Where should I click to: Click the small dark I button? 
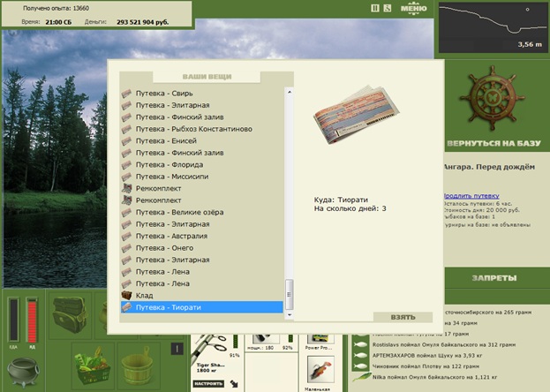[x=177, y=349]
